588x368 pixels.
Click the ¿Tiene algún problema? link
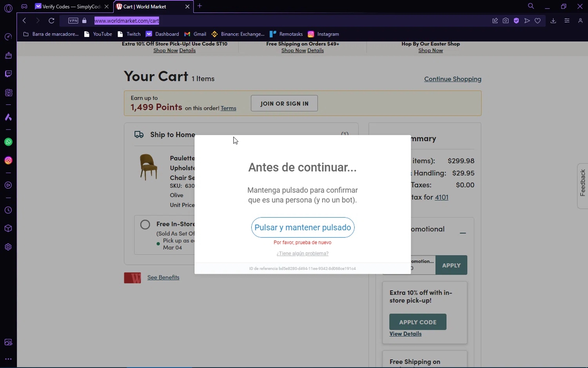tap(303, 253)
